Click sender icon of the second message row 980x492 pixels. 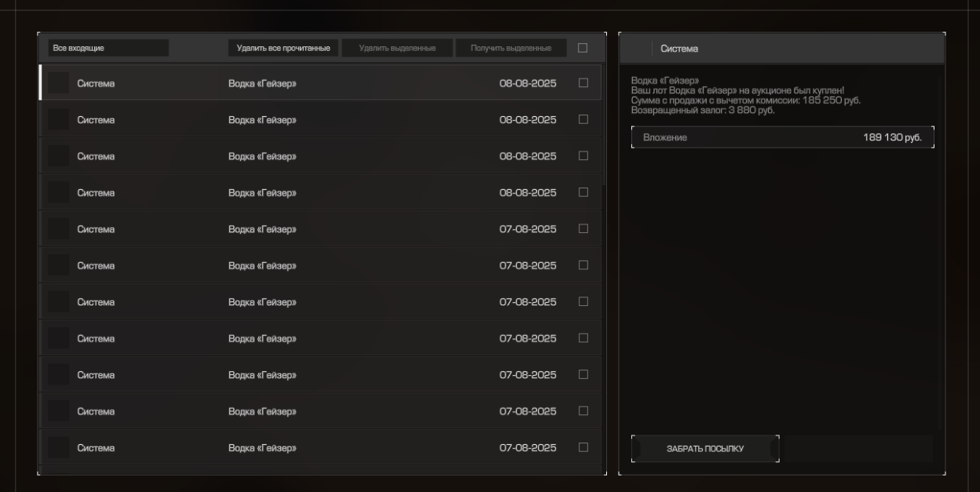click(x=58, y=120)
